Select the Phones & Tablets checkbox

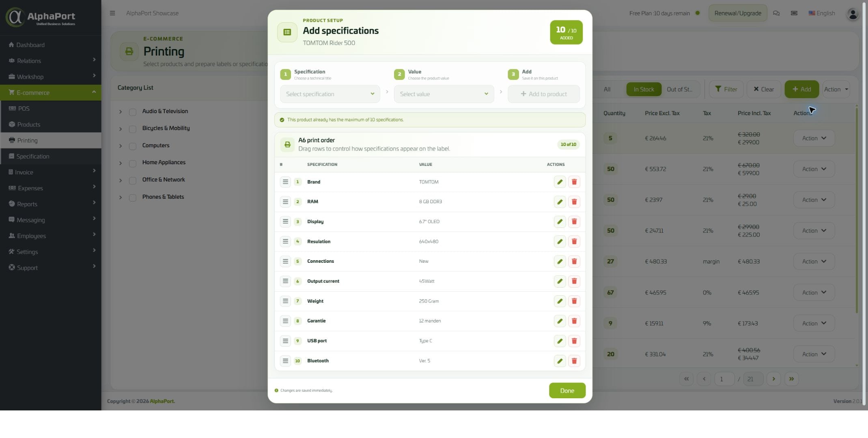point(132,198)
